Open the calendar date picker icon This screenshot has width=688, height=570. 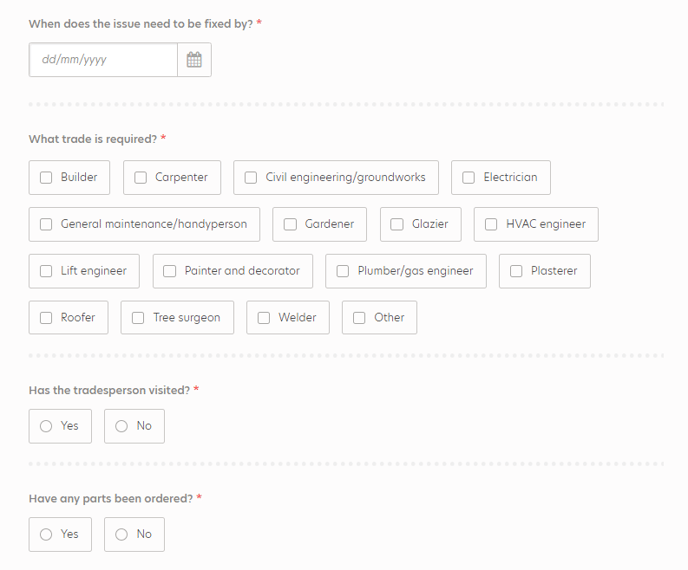pyautogui.click(x=194, y=60)
